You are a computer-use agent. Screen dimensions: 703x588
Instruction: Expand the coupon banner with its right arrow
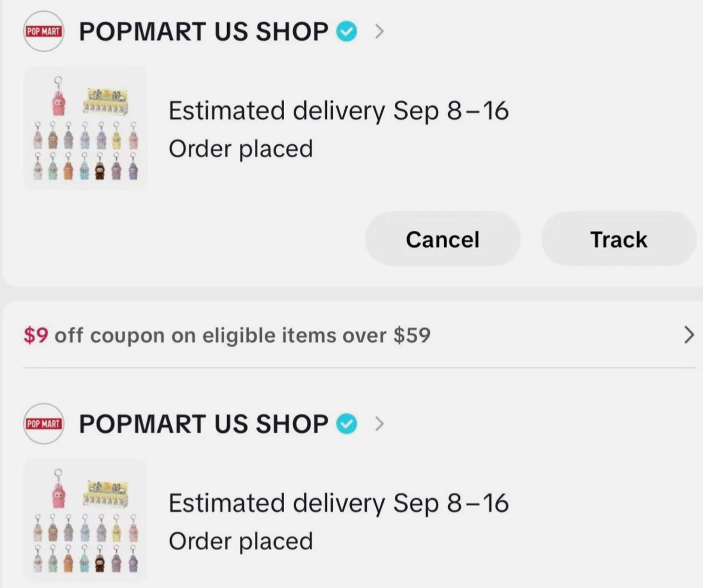(688, 335)
